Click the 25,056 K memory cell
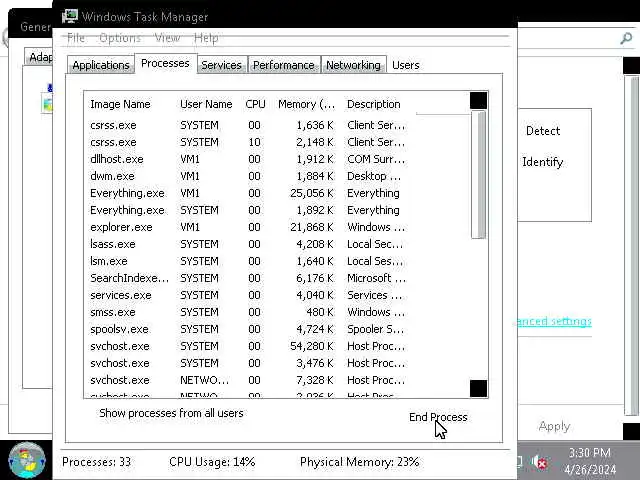The height and width of the screenshot is (480, 640). pyautogui.click(x=312, y=193)
